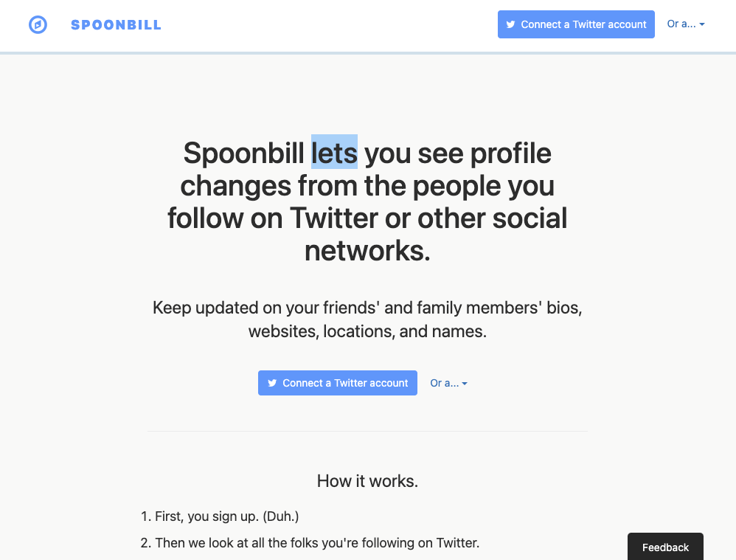The image size is (736, 560).
Task: Click the "How it works." heading
Action: coord(367,481)
